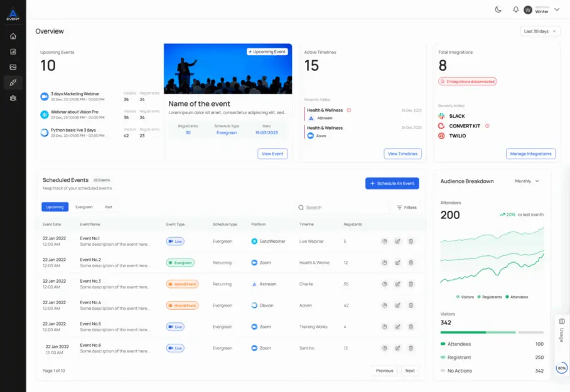570x392 pixels.
Task: Click the dashboard icon in the left sidebar
Action: pyautogui.click(x=11, y=51)
